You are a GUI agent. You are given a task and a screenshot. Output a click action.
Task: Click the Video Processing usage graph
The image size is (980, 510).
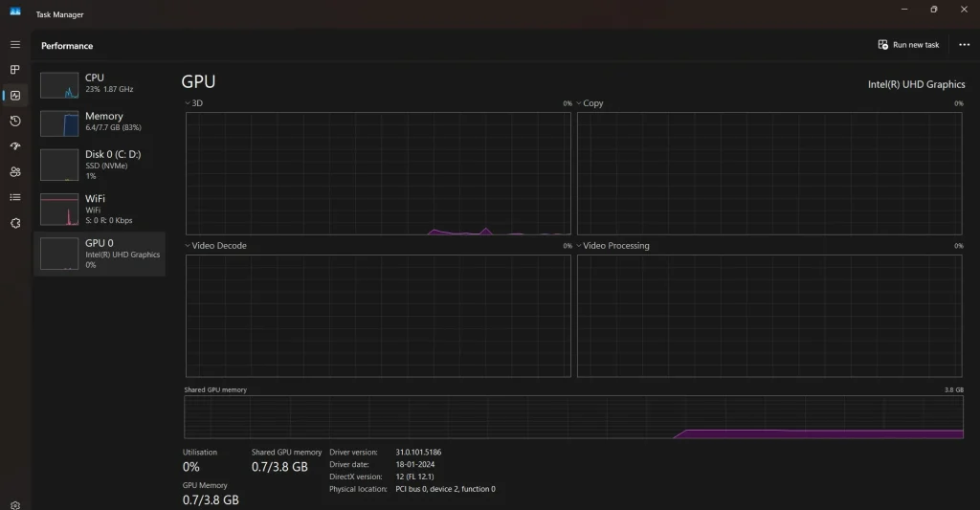pos(769,316)
